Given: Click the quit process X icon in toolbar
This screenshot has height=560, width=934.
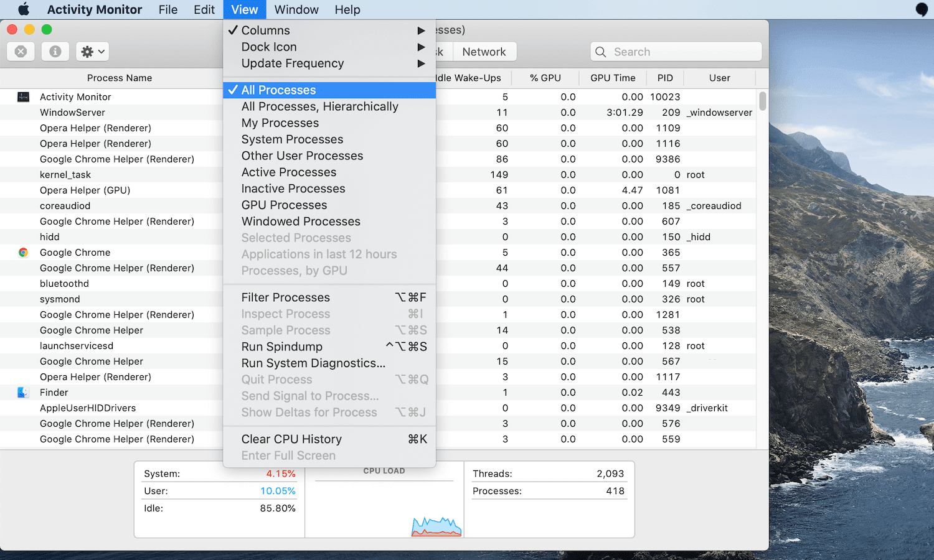Looking at the screenshot, I should click(x=21, y=52).
